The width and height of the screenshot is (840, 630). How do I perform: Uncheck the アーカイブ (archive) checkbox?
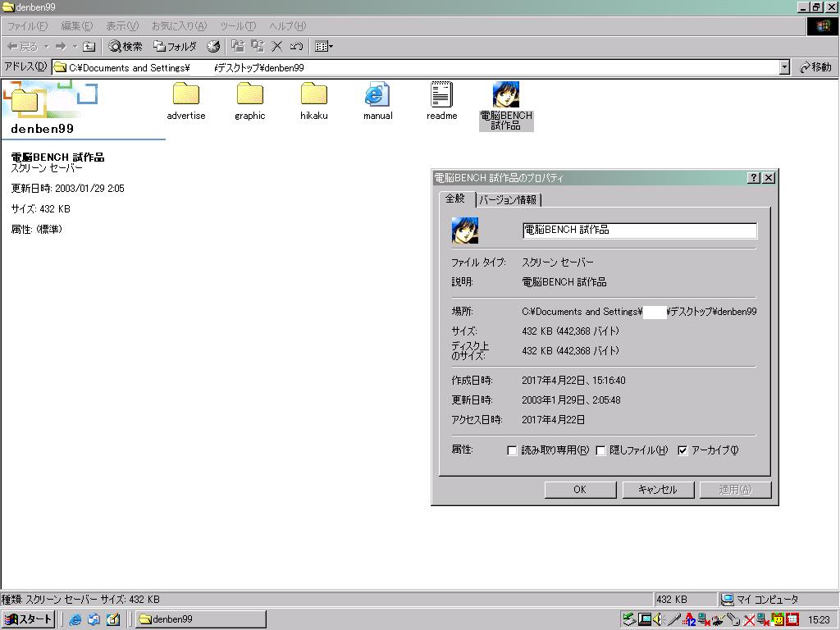click(682, 450)
